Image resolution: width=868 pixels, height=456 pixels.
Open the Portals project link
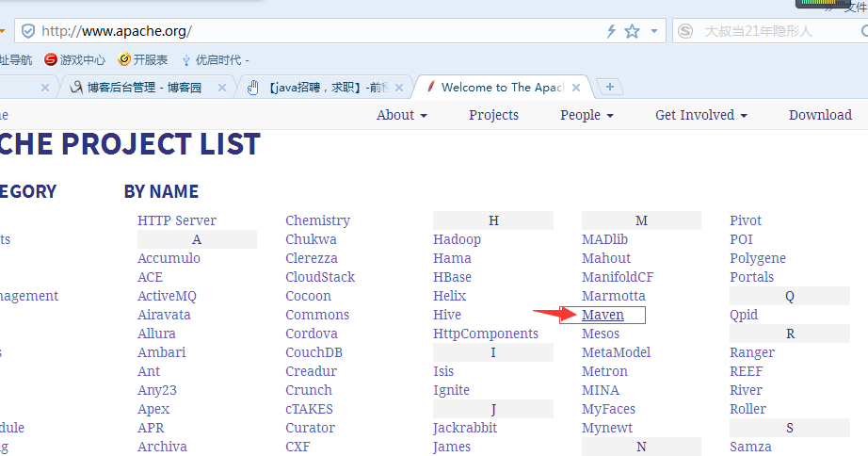pos(751,277)
